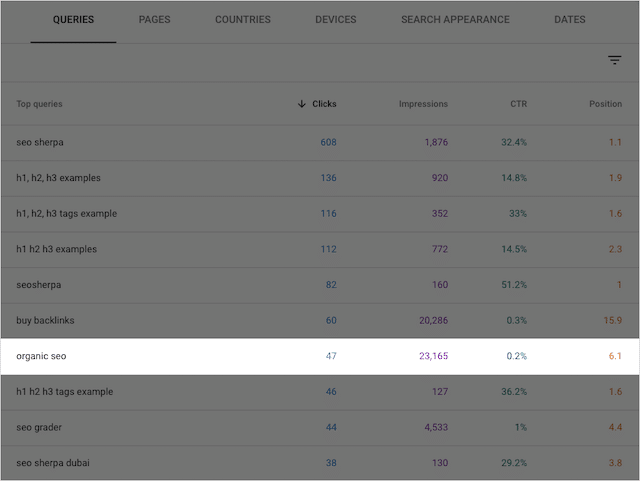Click the 2.3 position value
Viewport: 640px width, 481px height.
coord(615,249)
